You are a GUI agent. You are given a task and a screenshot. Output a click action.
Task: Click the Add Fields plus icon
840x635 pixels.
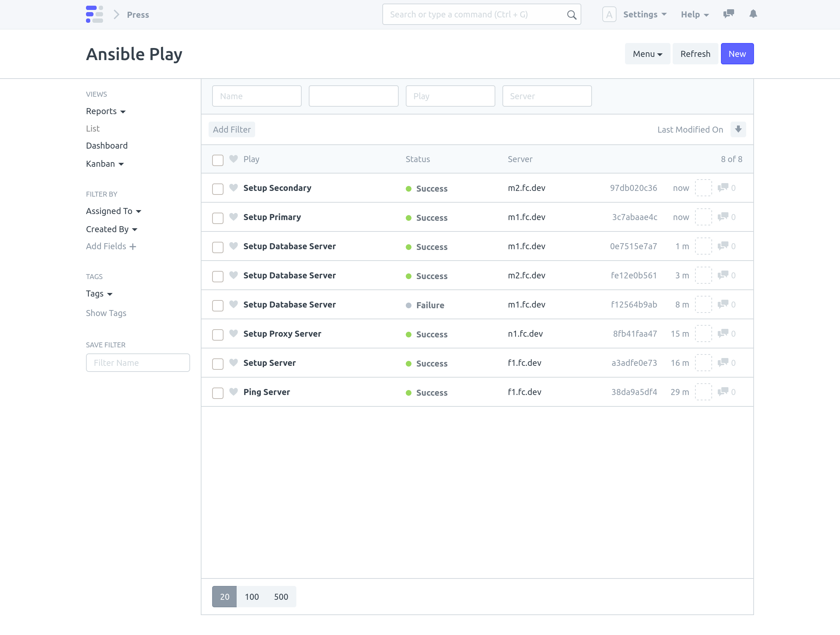(133, 246)
